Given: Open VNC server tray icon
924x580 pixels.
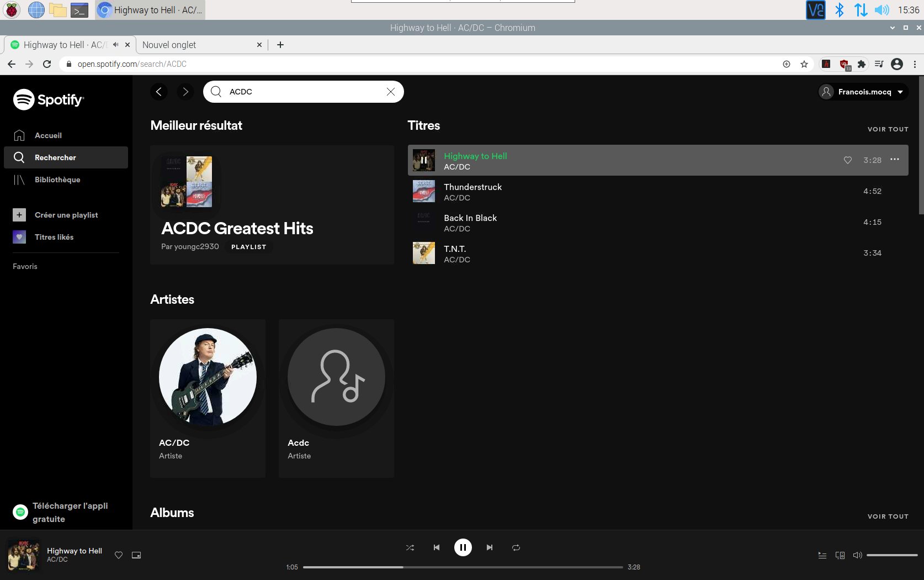Looking at the screenshot, I should click(815, 10).
